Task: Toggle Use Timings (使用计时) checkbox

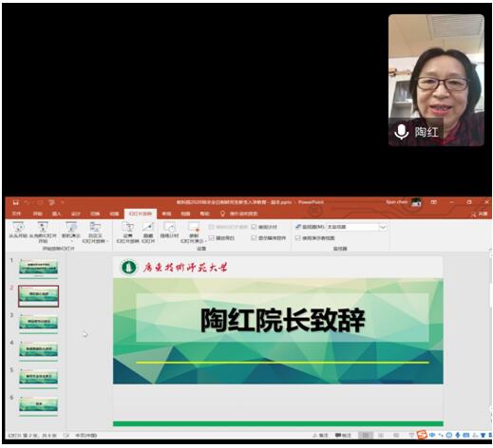Action: click(x=254, y=227)
